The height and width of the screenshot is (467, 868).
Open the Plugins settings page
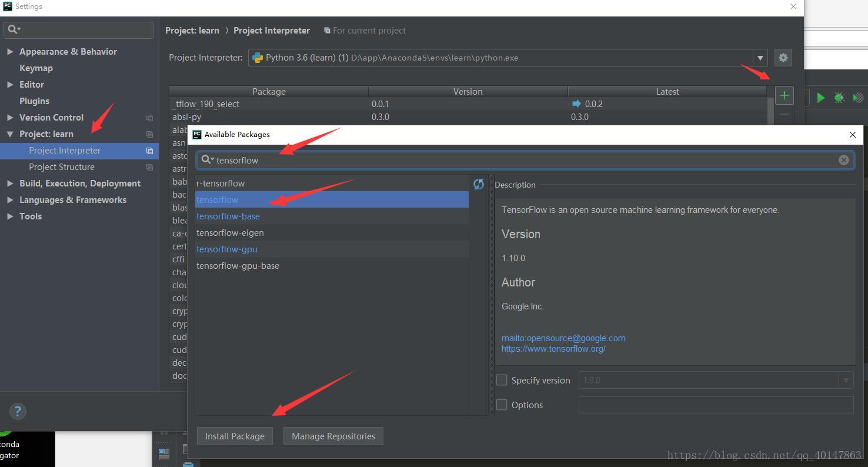pos(34,101)
